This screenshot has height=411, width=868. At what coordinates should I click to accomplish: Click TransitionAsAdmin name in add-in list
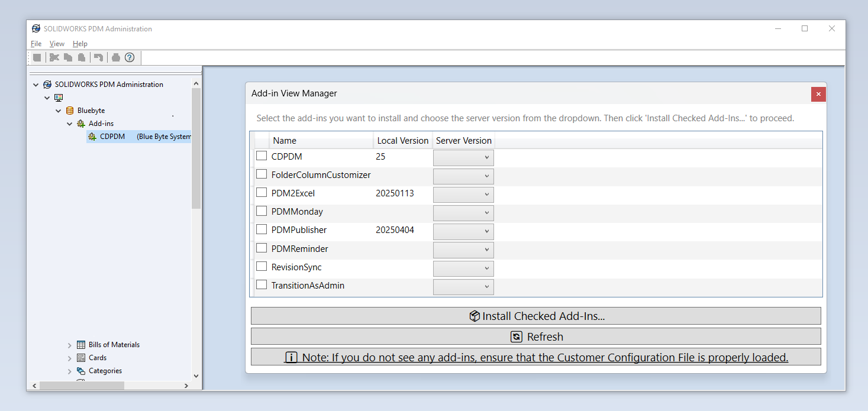(x=308, y=286)
